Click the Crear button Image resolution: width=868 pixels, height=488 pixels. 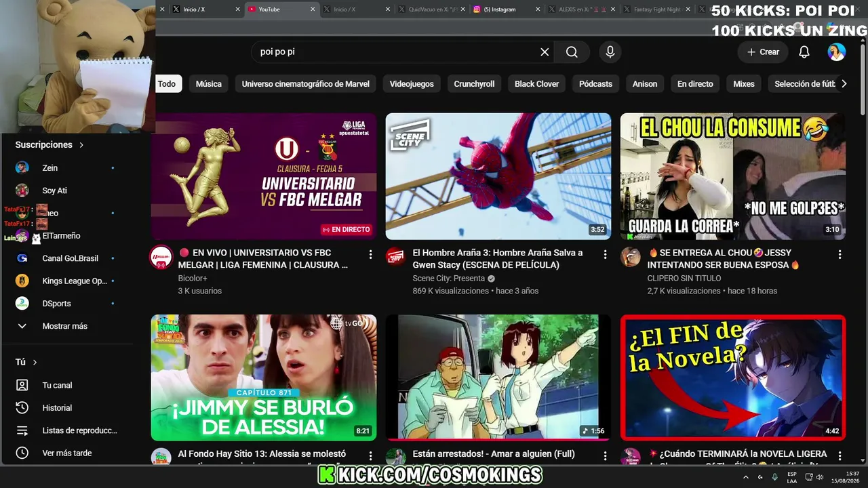pos(763,52)
